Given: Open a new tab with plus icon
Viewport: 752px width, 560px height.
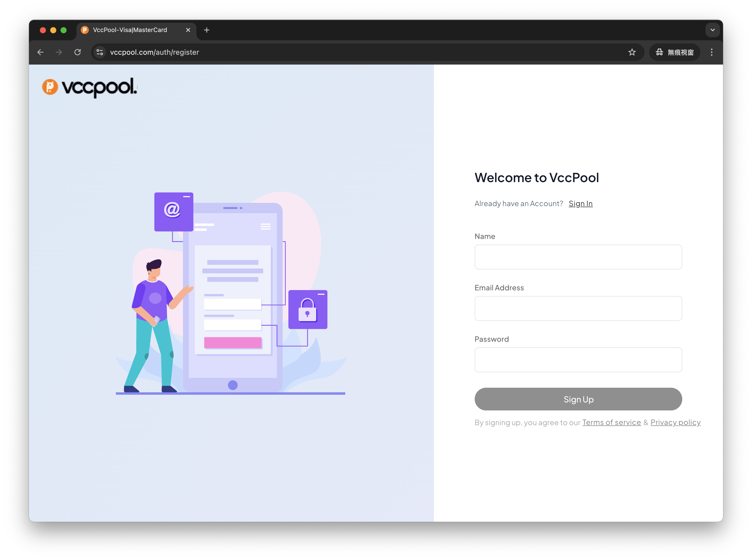Looking at the screenshot, I should 206,30.
